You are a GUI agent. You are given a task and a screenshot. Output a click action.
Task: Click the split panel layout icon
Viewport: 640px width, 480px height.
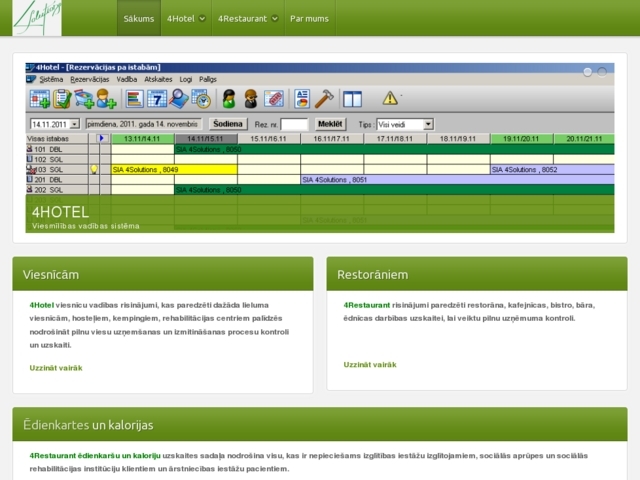(x=352, y=99)
